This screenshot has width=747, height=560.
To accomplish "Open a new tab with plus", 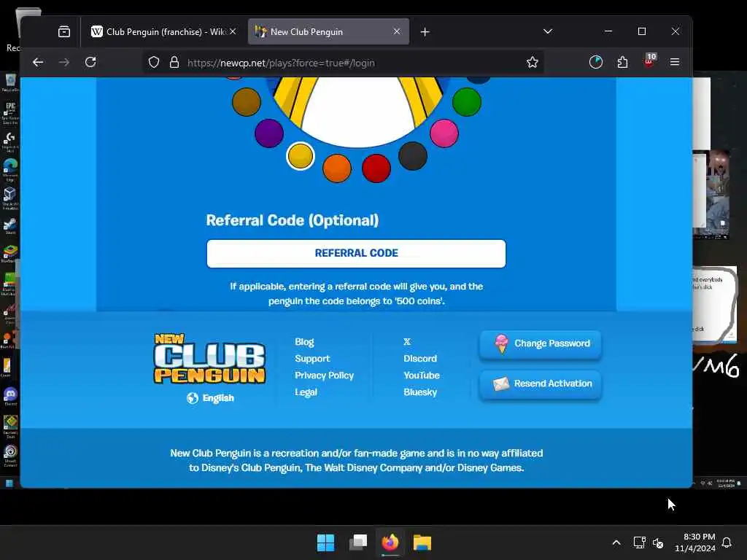I will pos(425,32).
